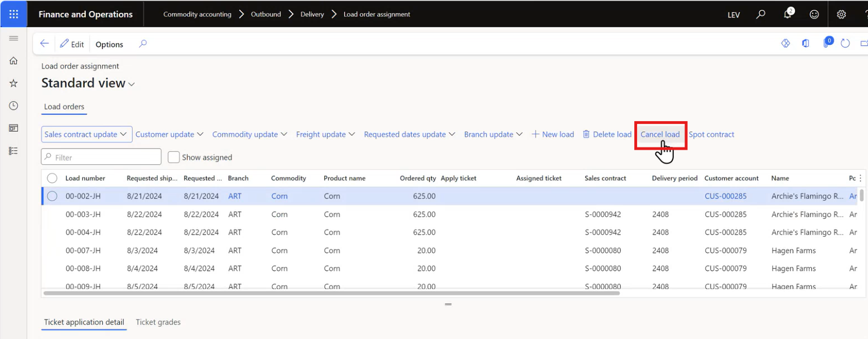Select the Home icon in left sidebar

click(13, 60)
